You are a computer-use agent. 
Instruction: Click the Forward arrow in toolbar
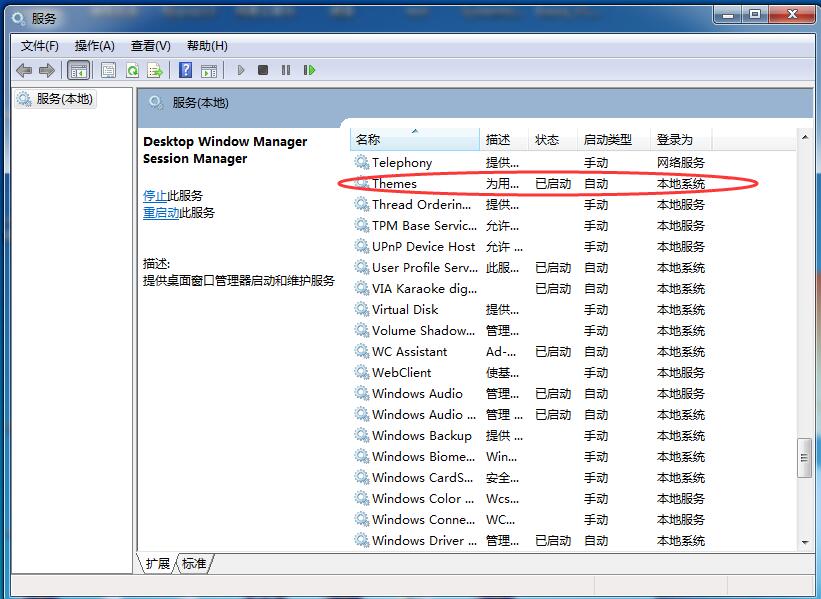pos(46,70)
